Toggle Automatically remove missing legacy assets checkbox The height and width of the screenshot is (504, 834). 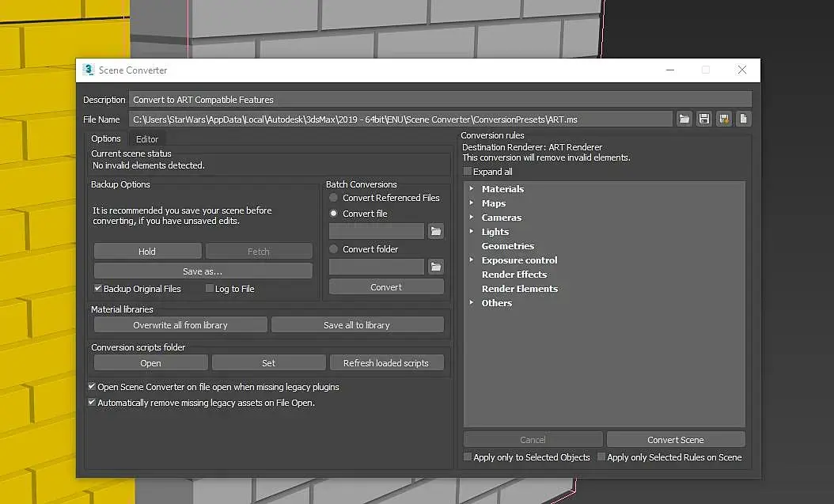[92, 403]
